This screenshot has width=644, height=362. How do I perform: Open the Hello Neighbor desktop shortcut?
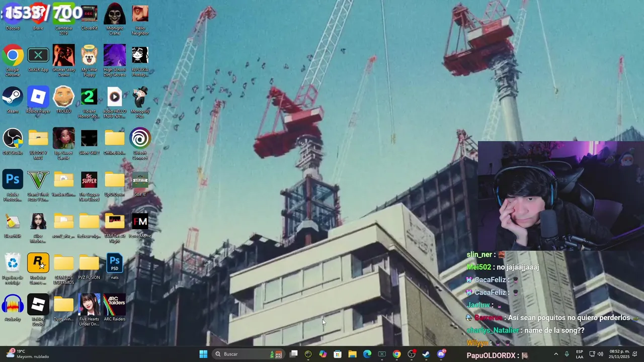(140, 20)
